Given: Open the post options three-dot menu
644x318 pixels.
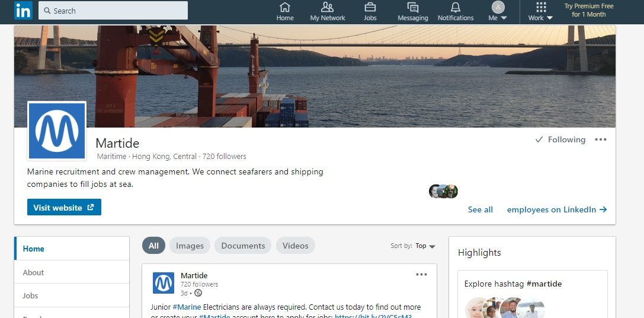Looking at the screenshot, I should click(x=421, y=274).
